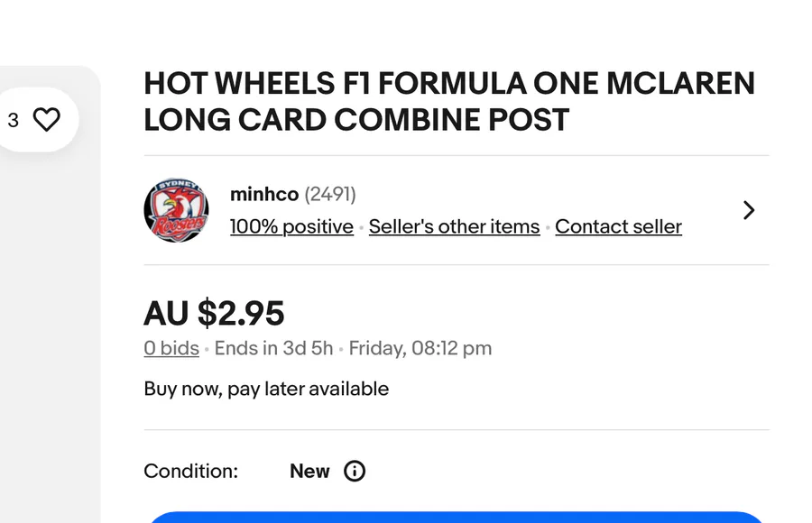Click the Contact seller link
The width and height of the screenshot is (812, 523).
(x=618, y=226)
